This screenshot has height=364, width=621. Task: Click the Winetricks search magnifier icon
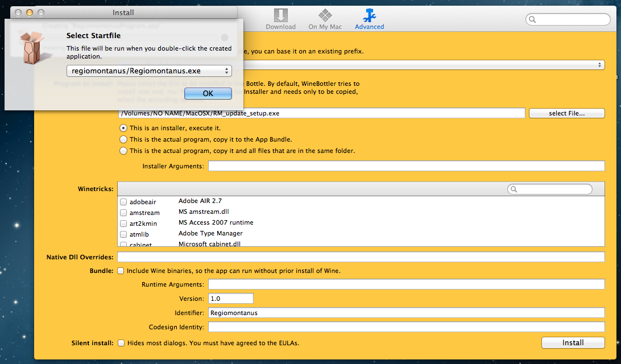tap(514, 189)
